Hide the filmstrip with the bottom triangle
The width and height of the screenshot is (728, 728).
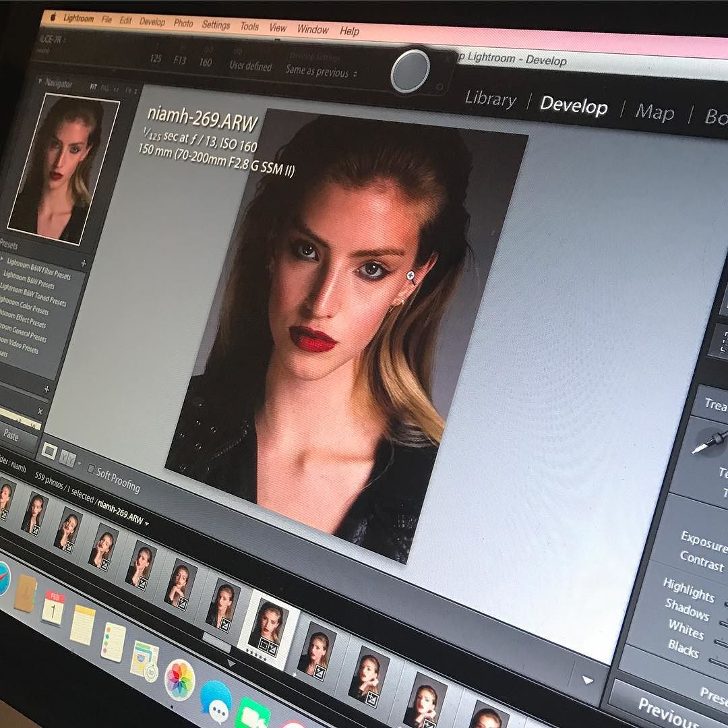click(x=231, y=665)
